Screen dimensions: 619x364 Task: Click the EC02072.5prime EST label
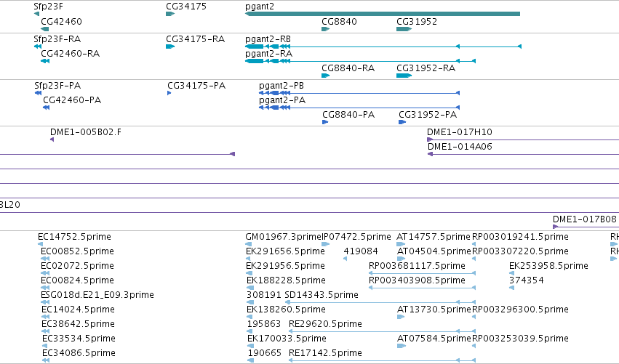77,266
